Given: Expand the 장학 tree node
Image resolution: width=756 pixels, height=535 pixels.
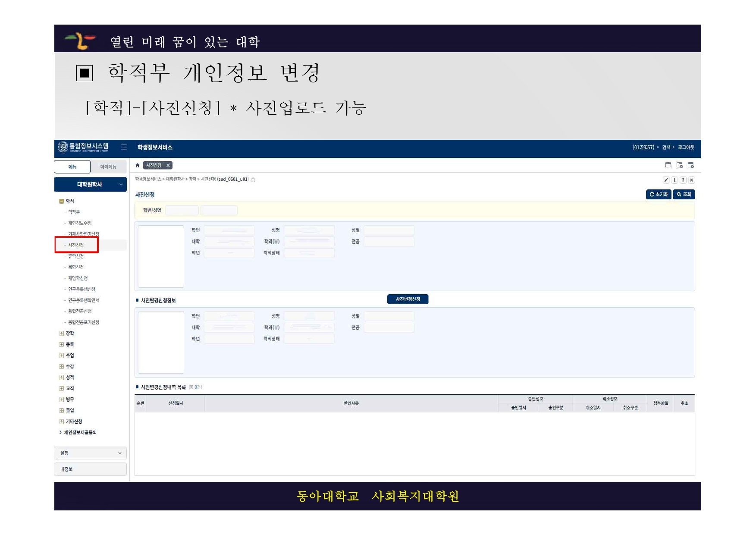Looking at the screenshot, I should pyautogui.click(x=61, y=333).
